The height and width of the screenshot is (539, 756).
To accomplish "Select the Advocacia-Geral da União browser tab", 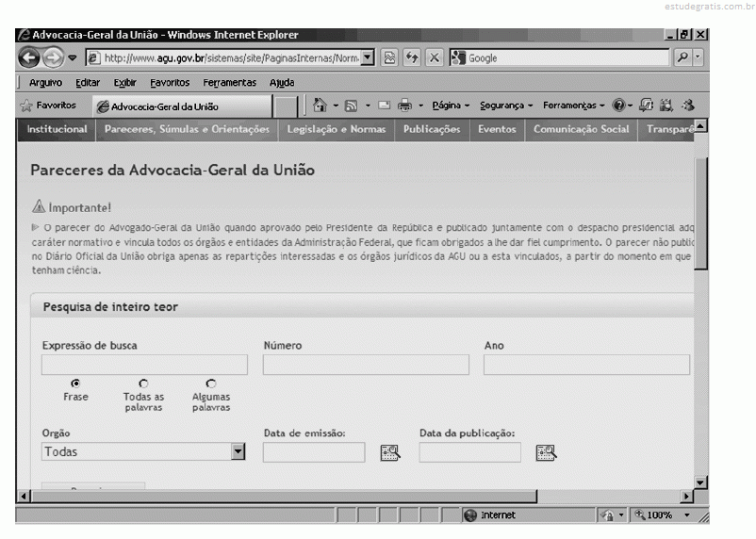I will pos(183,106).
